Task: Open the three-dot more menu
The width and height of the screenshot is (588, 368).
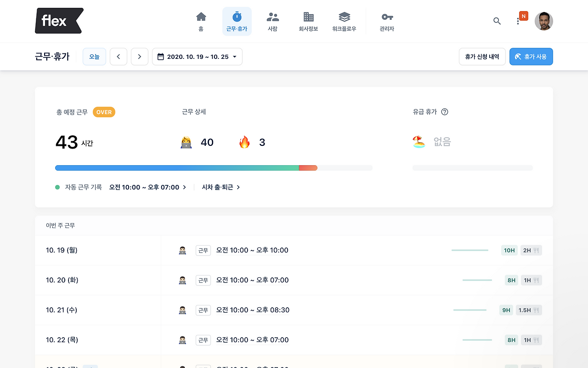Action: click(x=518, y=21)
